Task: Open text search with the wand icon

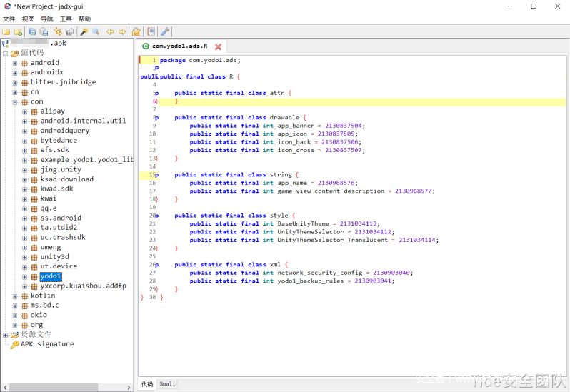Action: 84,31
